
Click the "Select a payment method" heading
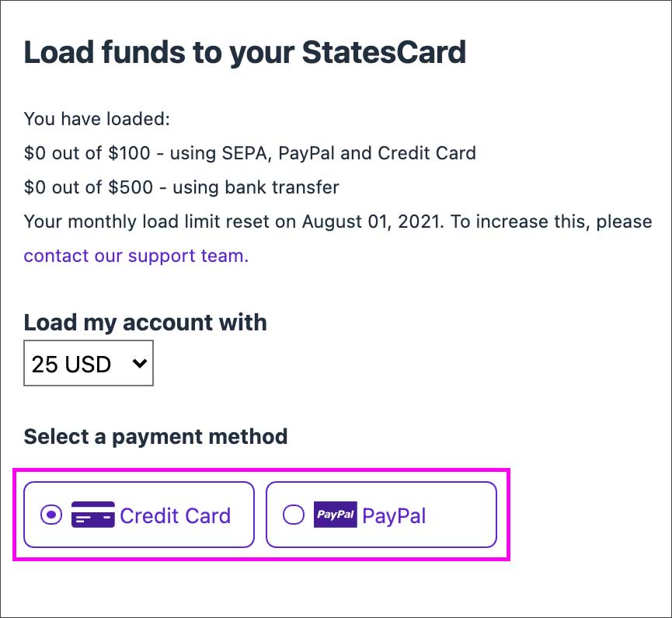pyautogui.click(x=155, y=436)
